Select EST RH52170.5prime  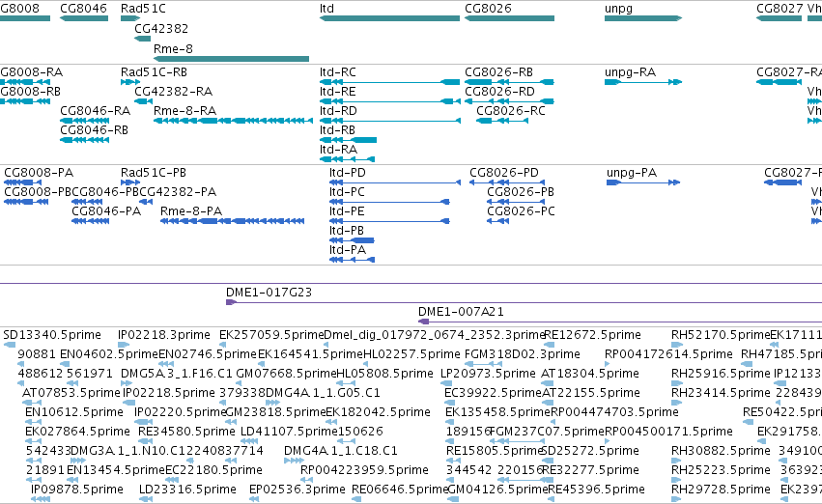677,345
